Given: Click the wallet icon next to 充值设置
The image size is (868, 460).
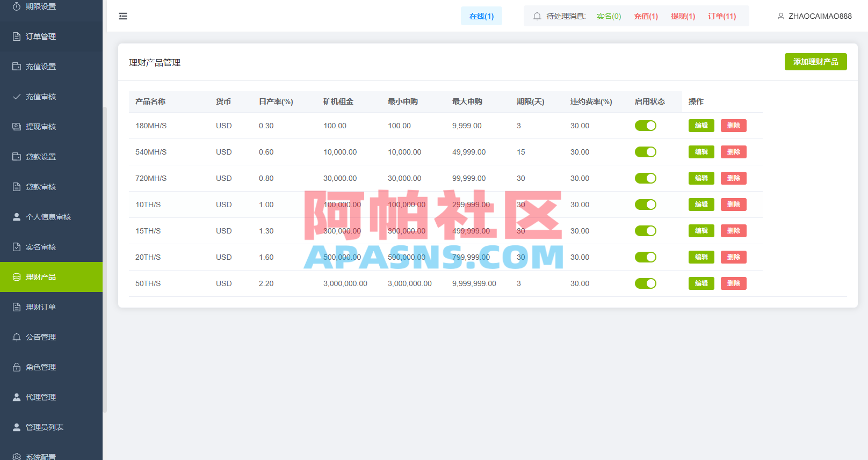Looking at the screenshot, I should pyautogui.click(x=17, y=67).
